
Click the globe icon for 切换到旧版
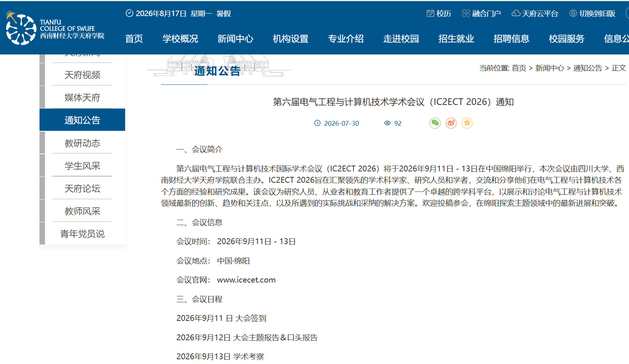point(573,14)
